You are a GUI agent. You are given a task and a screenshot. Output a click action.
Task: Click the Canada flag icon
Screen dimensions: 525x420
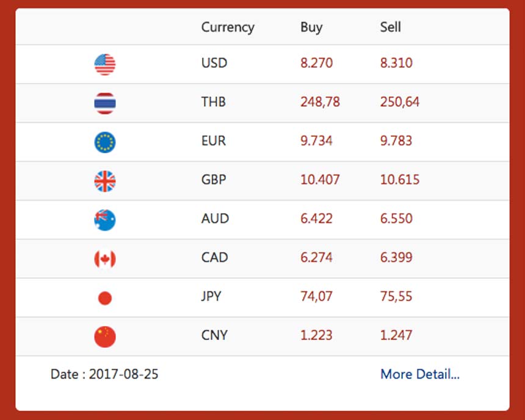pos(104,259)
